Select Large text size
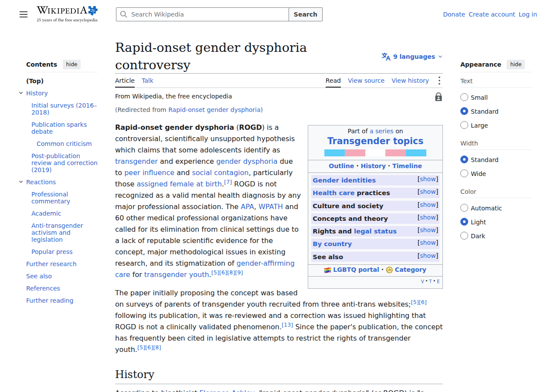The width and height of the screenshot is (558, 392). click(464, 125)
